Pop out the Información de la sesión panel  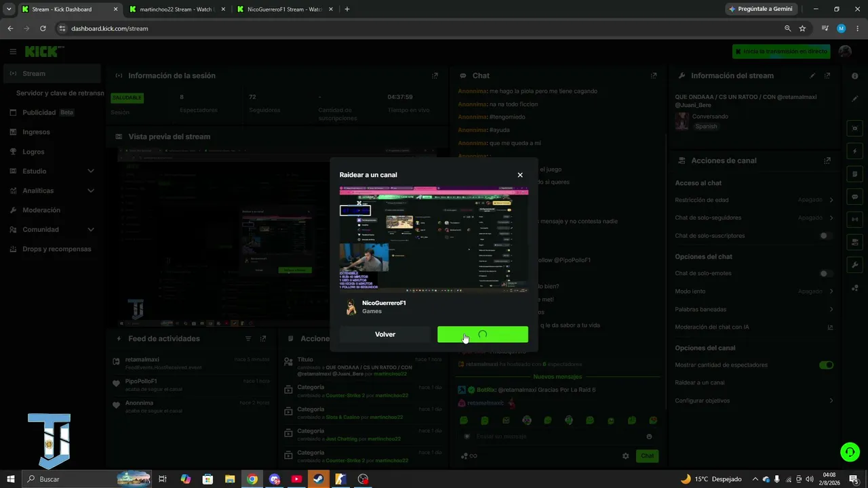(x=435, y=75)
